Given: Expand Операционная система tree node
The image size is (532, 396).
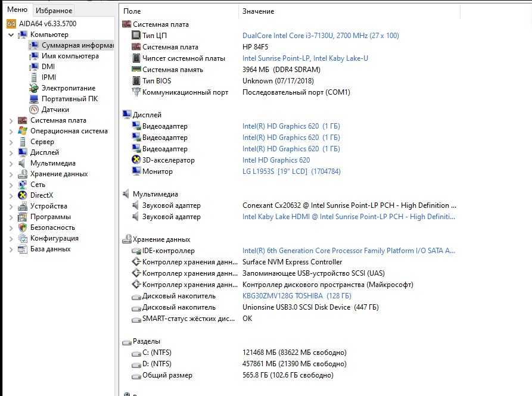Looking at the screenshot, I should pyautogui.click(x=11, y=131).
